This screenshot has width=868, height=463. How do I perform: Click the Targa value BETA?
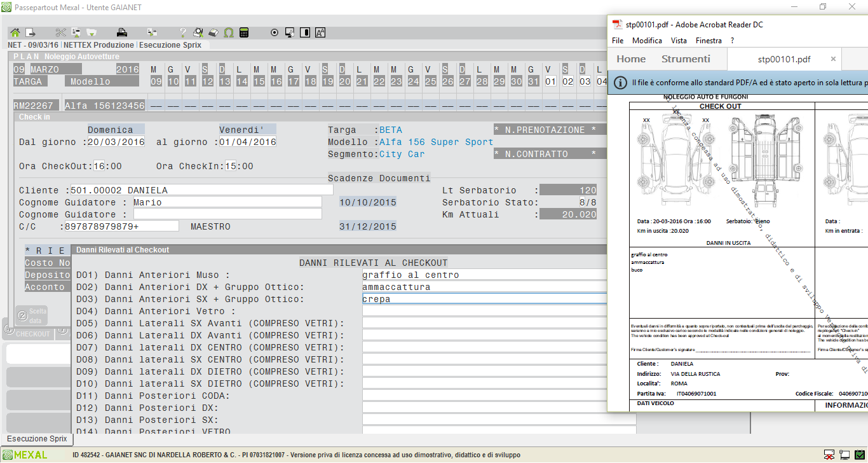[x=391, y=130]
